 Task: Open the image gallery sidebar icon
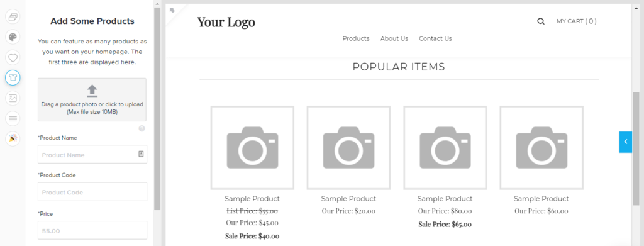tap(13, 98)
